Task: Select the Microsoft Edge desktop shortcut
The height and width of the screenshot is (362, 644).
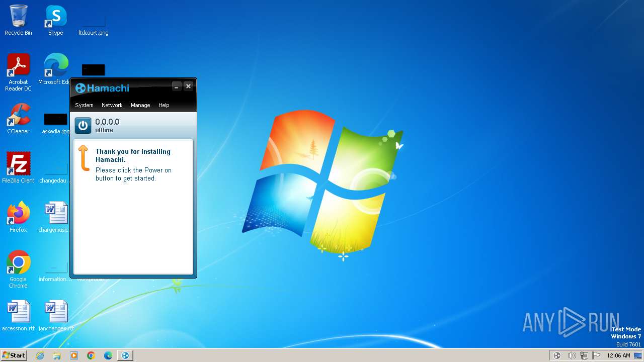Action: click(55, 69)
